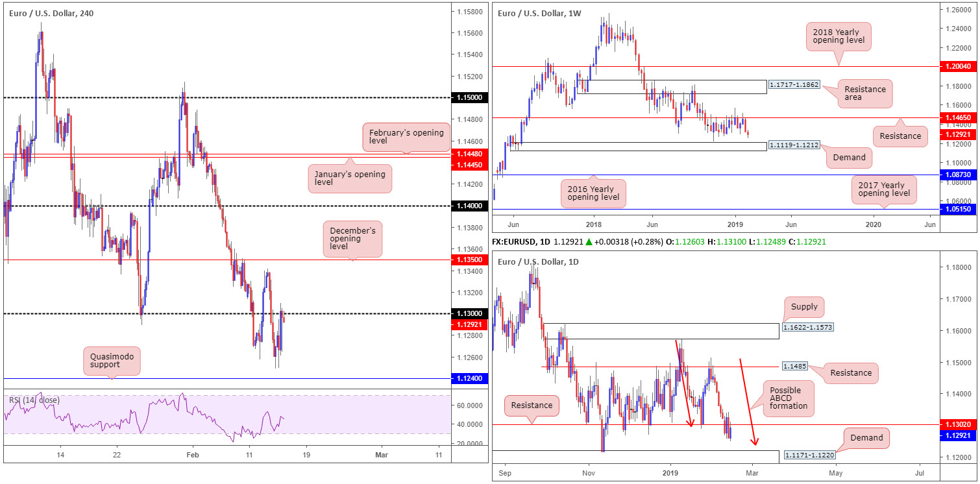The height and width of the screenshot is (484, 980).
Task: Click the 1.08730 blue price tag
Action: point(959,176)
